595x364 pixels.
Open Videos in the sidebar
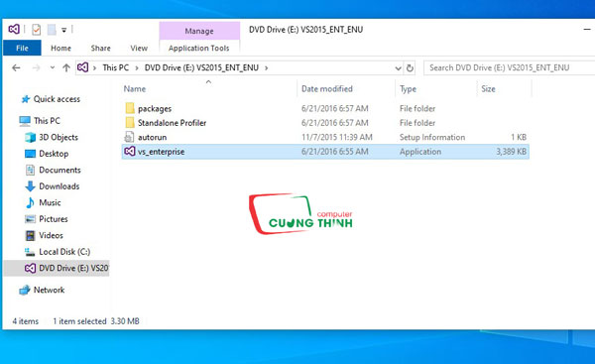[x=51, y=235]
